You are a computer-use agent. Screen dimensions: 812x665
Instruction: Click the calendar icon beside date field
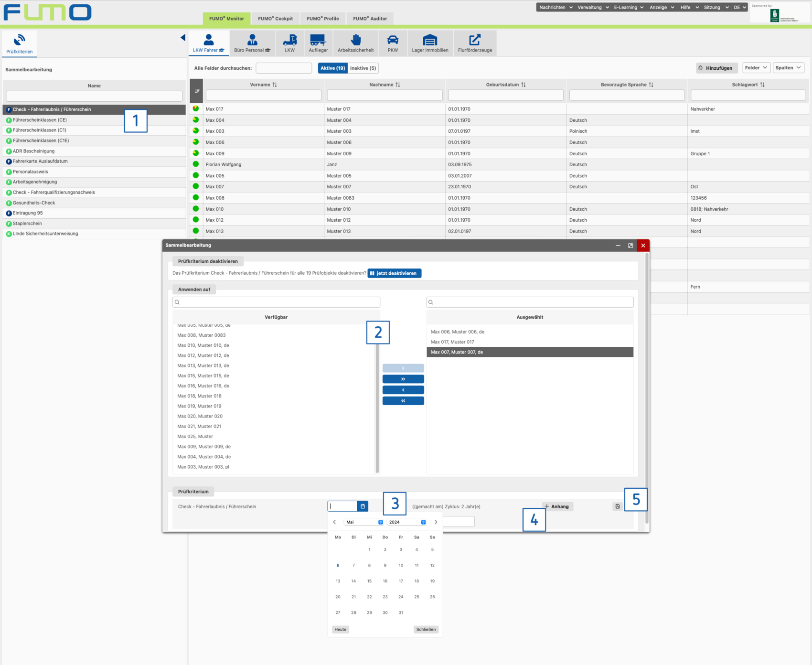(x=363, y=506)
